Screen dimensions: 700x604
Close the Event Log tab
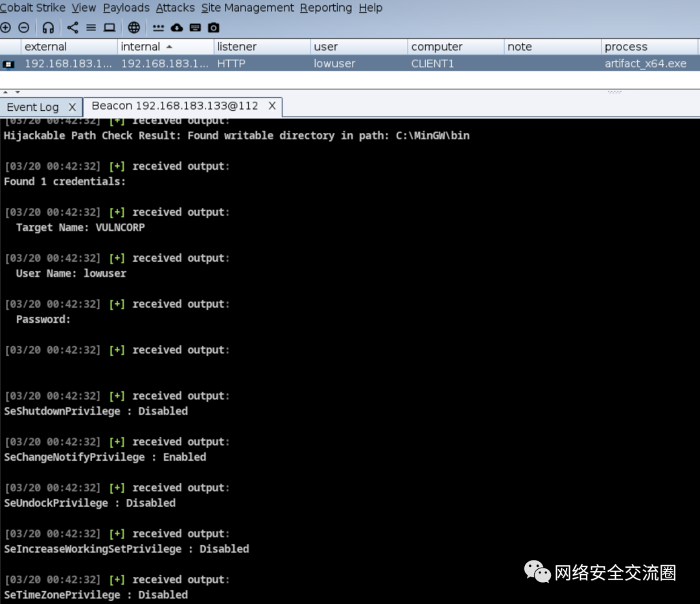coord(73,107)
